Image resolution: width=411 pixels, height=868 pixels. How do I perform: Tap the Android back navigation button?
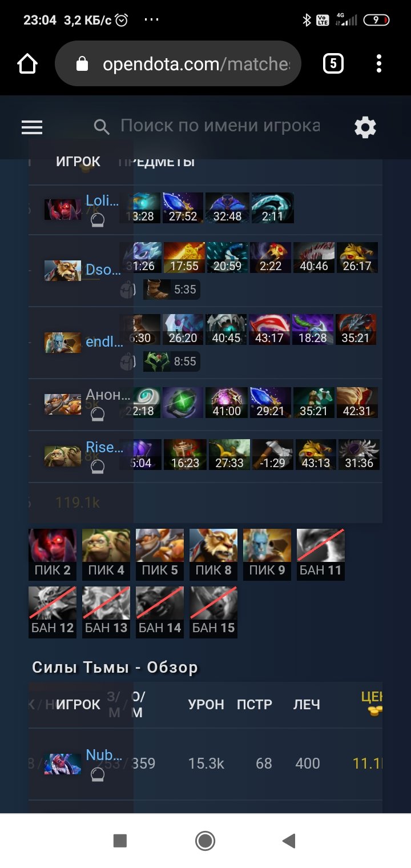tap(289, 841)
